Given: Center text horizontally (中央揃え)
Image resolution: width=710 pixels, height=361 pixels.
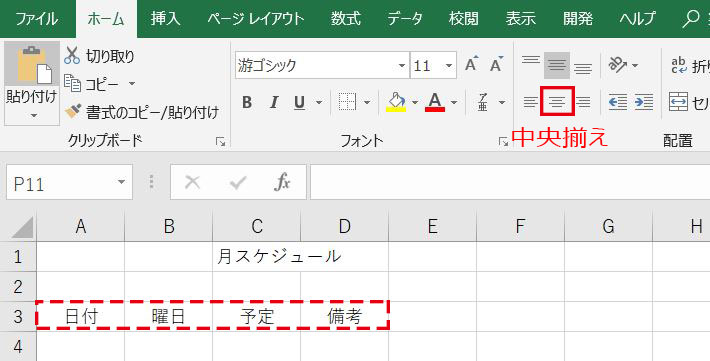Looking at the screenshot, I should coord(557,101).
